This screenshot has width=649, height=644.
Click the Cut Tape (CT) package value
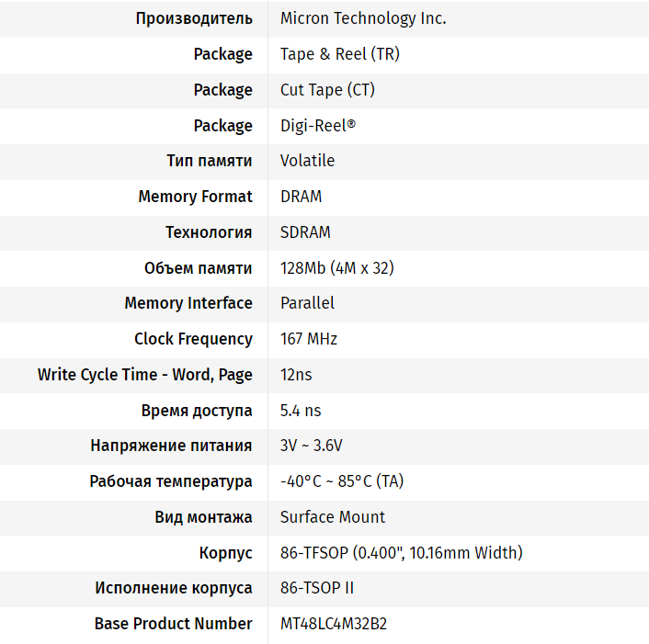pos(327,90)
